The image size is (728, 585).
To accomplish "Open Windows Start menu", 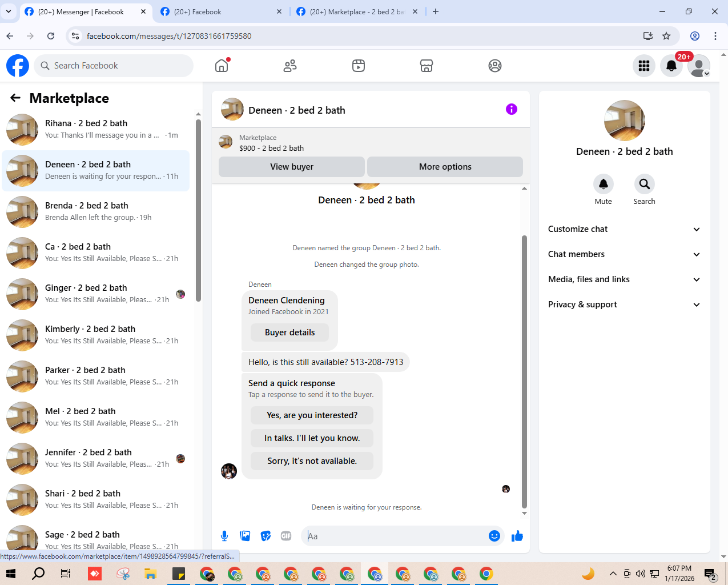I will click(x=11, y=574).
